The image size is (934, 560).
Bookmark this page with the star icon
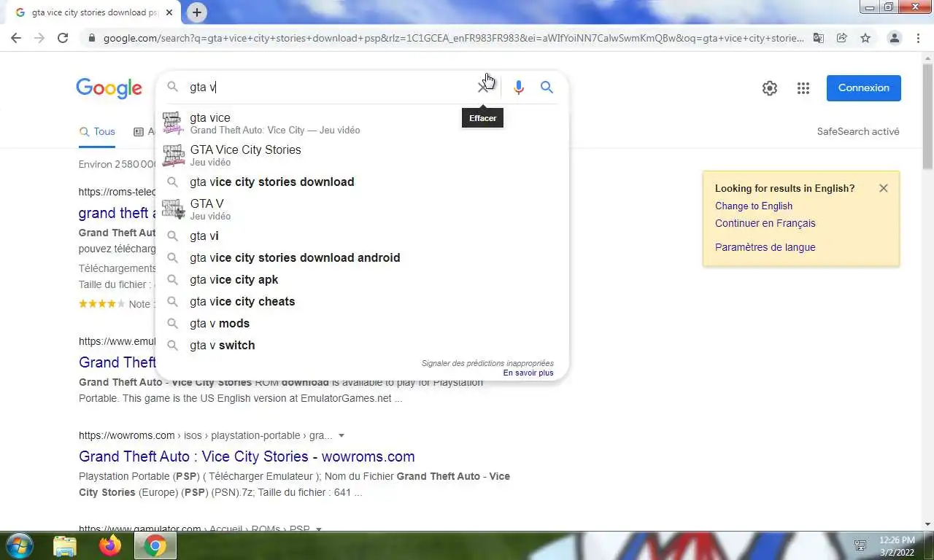click(x=865, y=38)
